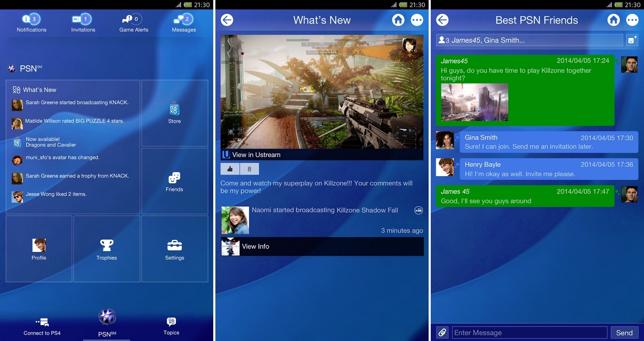The image size is (644, 341).
Task: Open 'Sarah Greene earned a trophy from KNACK.'
Action: coord(70,178)
